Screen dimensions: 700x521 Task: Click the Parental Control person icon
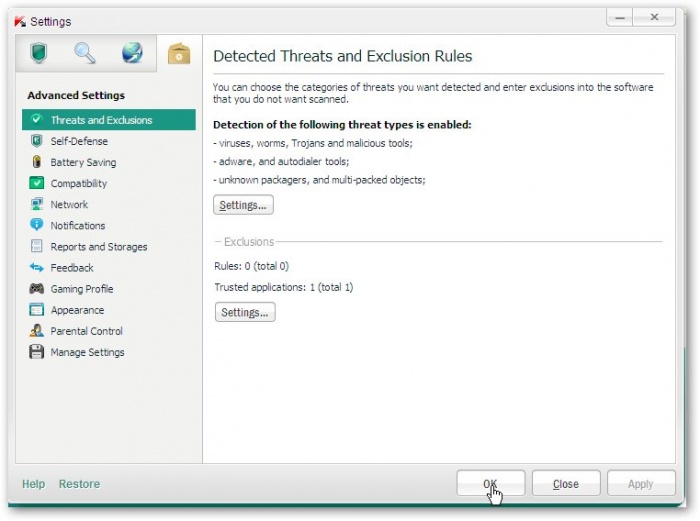[x=36, y=331]
